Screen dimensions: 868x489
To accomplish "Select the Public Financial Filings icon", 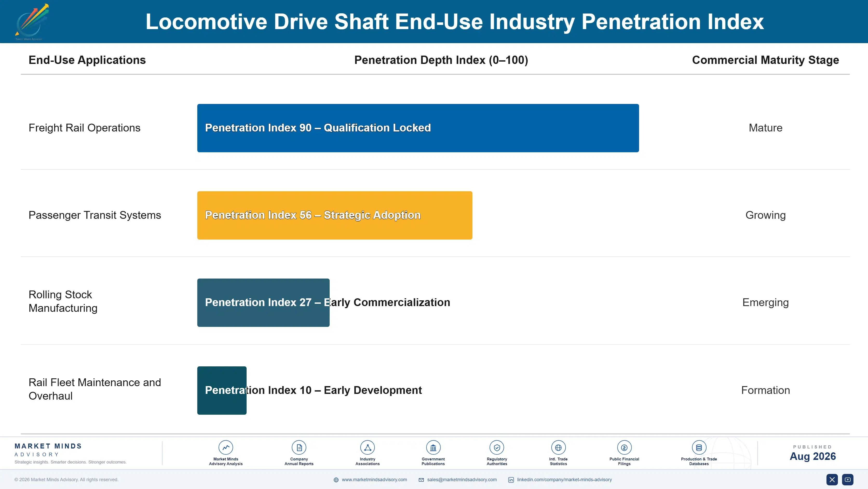I will [624, 447].
